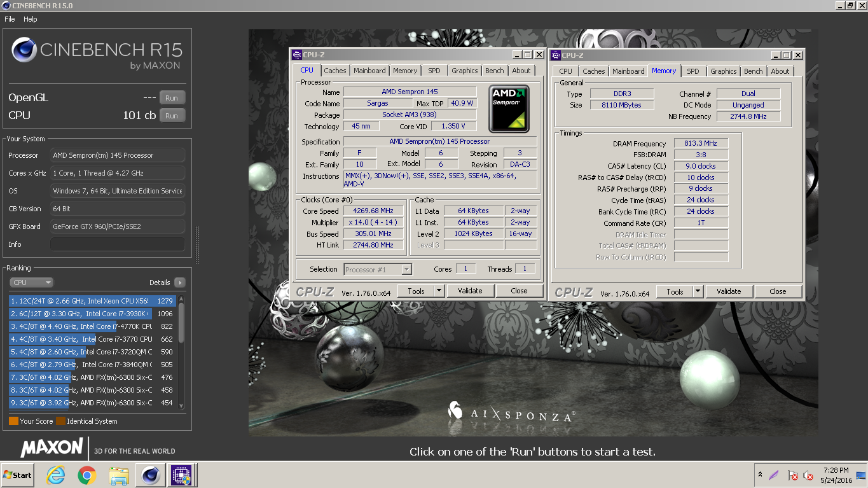Launch Google Chrome from the taskbar
868x488 pixels.
click(87, 475)
